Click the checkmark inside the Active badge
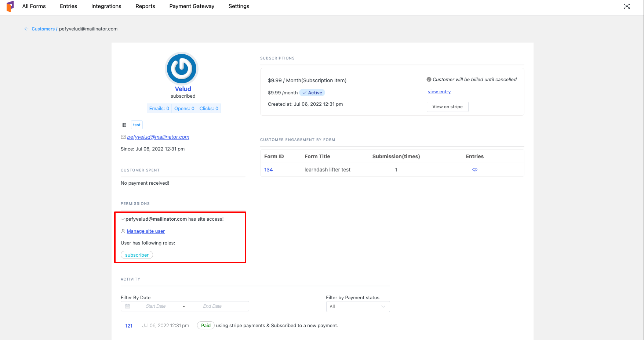The width and height of the screenshot is (644, 340). [304, 93]
